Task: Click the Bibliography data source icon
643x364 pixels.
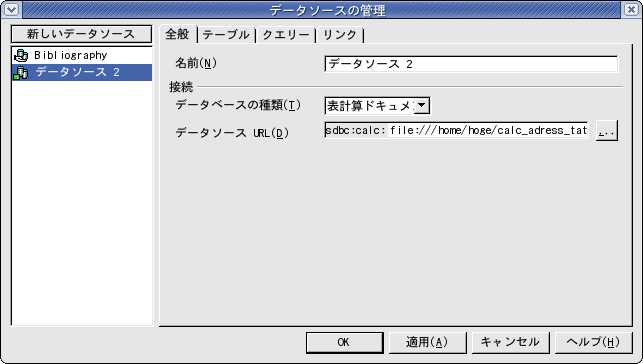Action: (x=21, y=55)
